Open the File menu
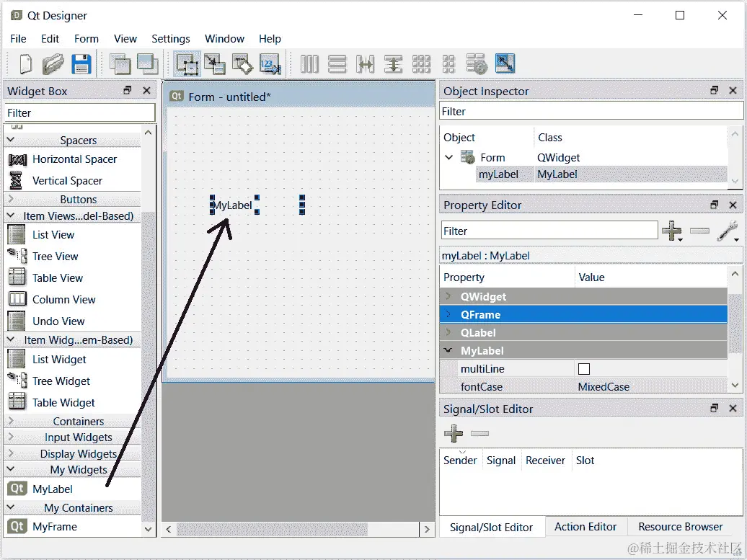Viewport: 747px width, 560px height. [18, 39]
